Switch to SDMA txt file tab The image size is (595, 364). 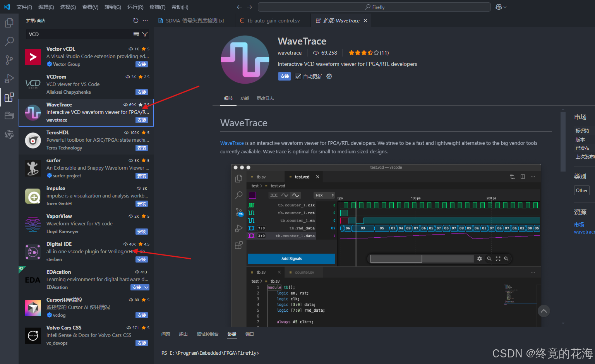195,21
